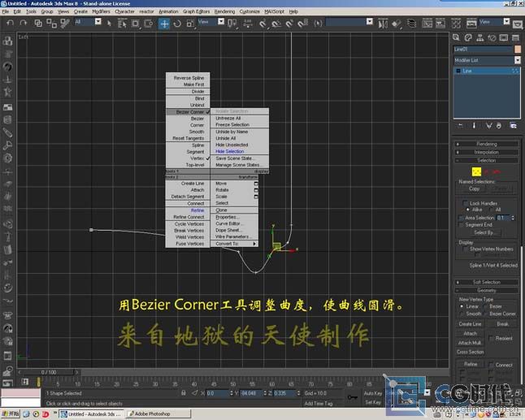525x420 pixels.
Task: Click the Cross Section button
Action: 470,352
